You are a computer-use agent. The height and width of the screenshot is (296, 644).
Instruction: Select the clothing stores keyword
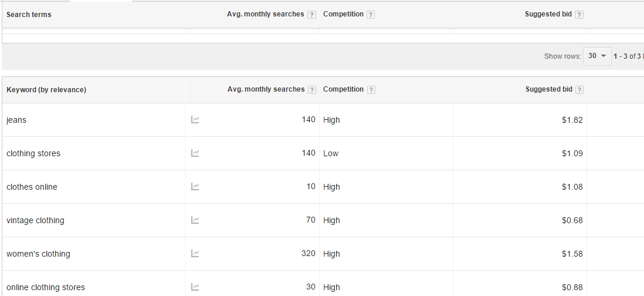pyautogui.click(x=33, y=153)
